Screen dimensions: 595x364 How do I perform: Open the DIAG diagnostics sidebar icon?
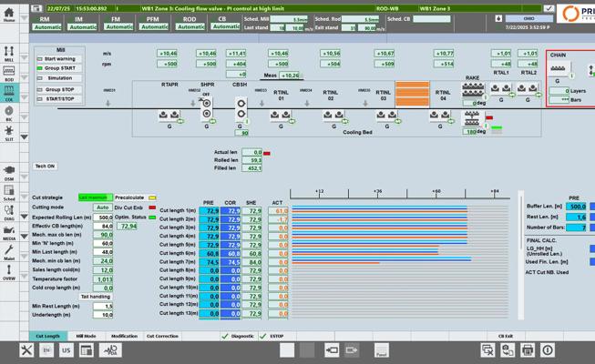pos(9,212)
